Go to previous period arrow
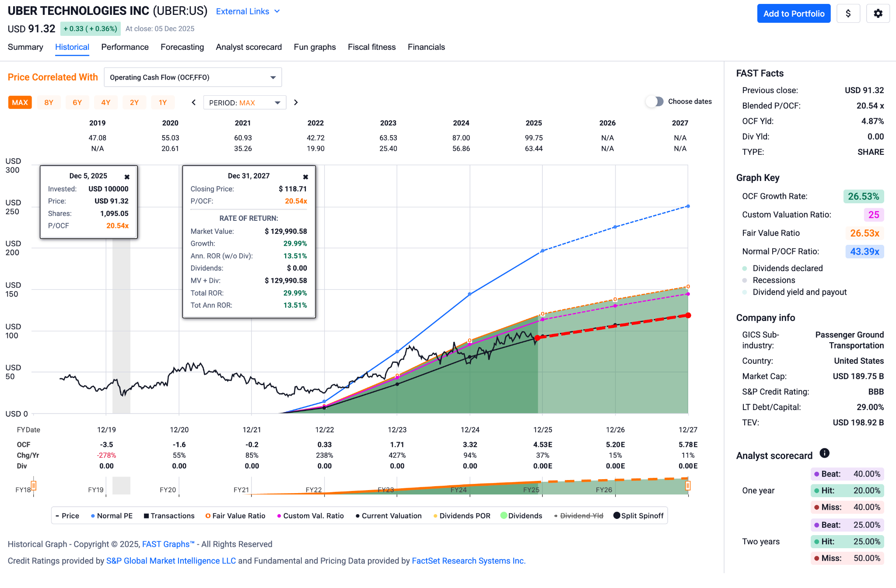 click(x=194, y=102)
